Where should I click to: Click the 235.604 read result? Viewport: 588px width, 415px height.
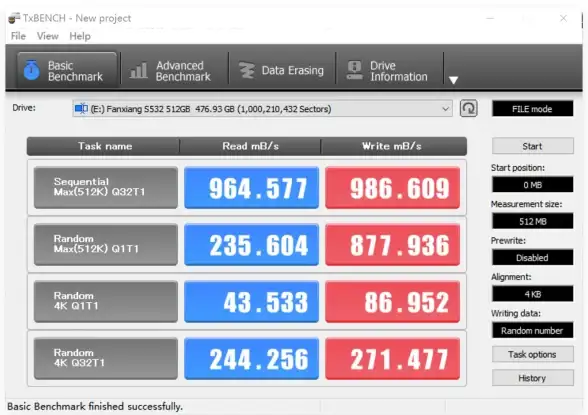252,244
